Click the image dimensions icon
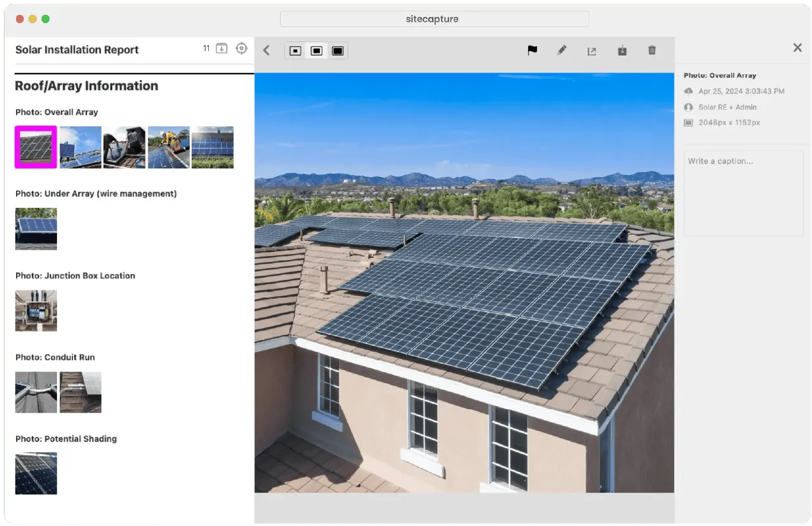 [x=688, y=123]
